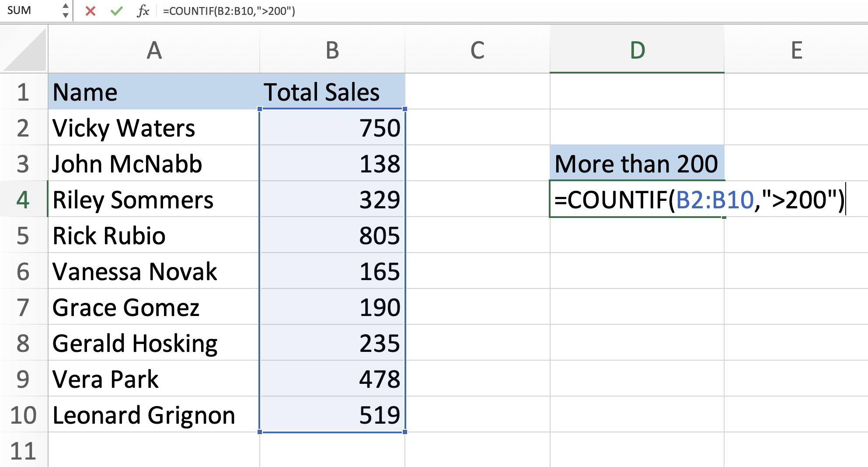Select column B header
The image size is (868, 467).
click(x=332, y=49)
